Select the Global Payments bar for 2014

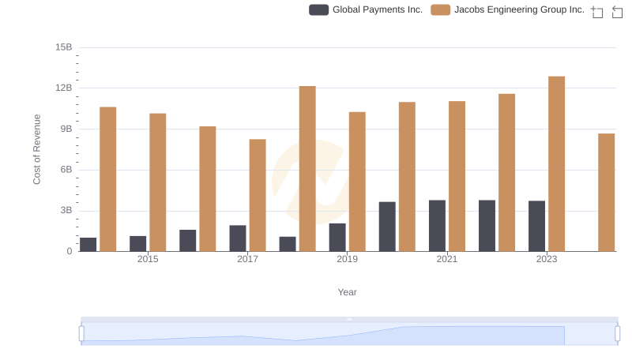[88, 245]
